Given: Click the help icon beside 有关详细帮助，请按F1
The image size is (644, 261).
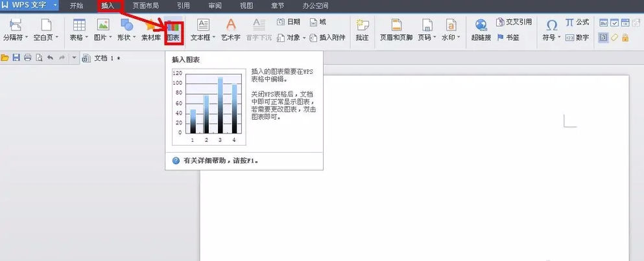Looking at the screenshot, I should [x=176, y=161].
